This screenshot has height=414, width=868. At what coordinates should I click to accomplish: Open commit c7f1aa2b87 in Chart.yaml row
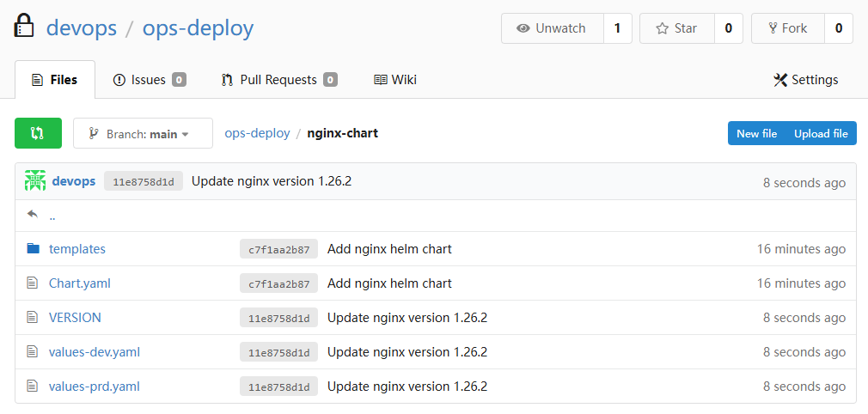point(279,283)
